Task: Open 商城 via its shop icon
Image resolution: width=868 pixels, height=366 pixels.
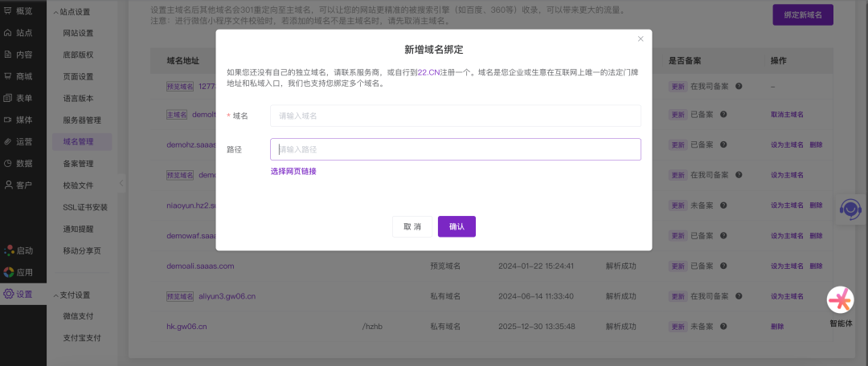Action: tap(9, 76)
